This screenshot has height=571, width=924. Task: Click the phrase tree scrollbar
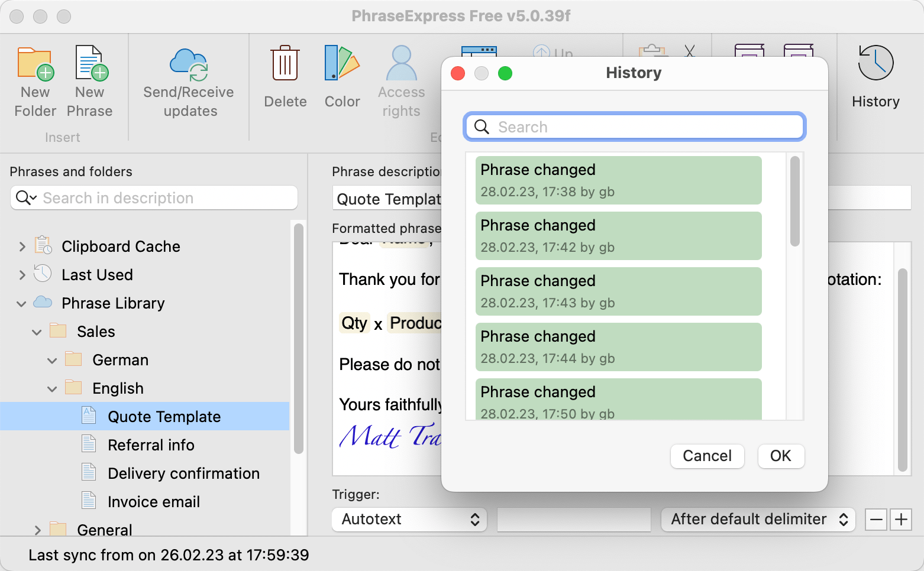299,339
